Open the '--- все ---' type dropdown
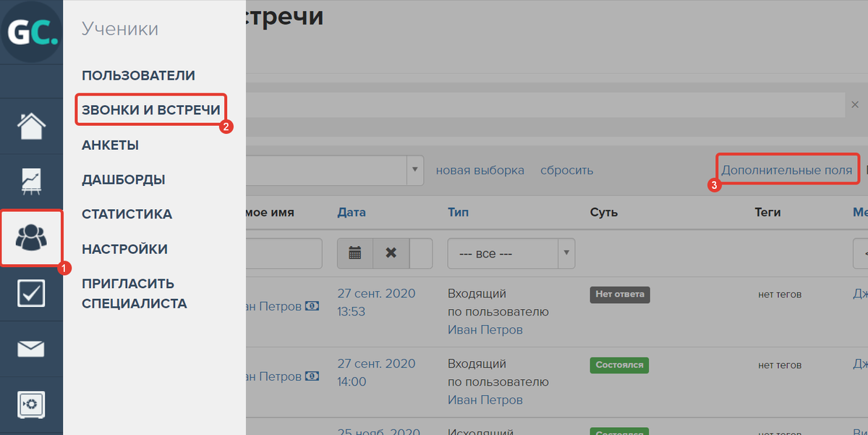This screenshot has width=868, height=435. pos(511,253)
